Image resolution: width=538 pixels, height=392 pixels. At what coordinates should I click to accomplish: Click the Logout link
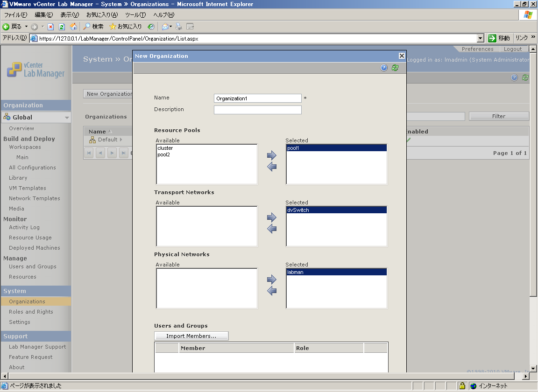[513, 49]
